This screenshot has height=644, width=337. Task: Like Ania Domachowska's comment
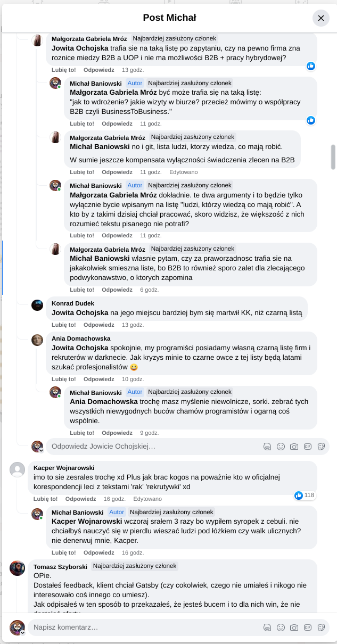click(x=63, y=379)
